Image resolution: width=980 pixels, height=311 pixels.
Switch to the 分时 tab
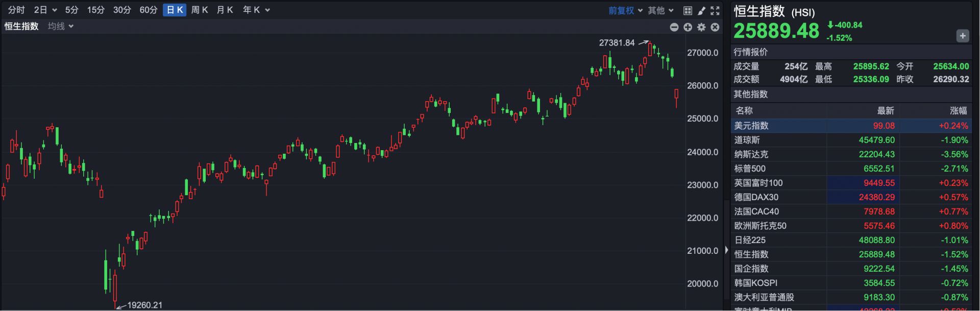16,10
